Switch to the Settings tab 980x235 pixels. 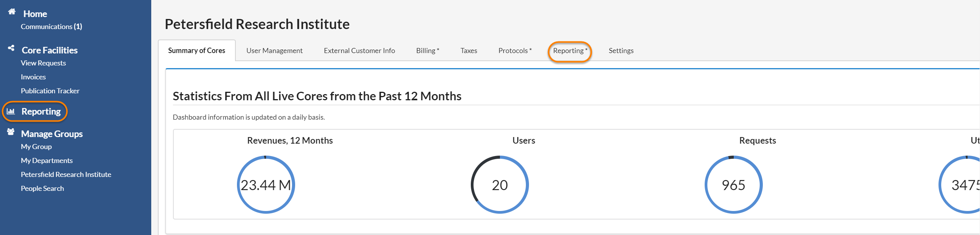(x=621, y=51)
